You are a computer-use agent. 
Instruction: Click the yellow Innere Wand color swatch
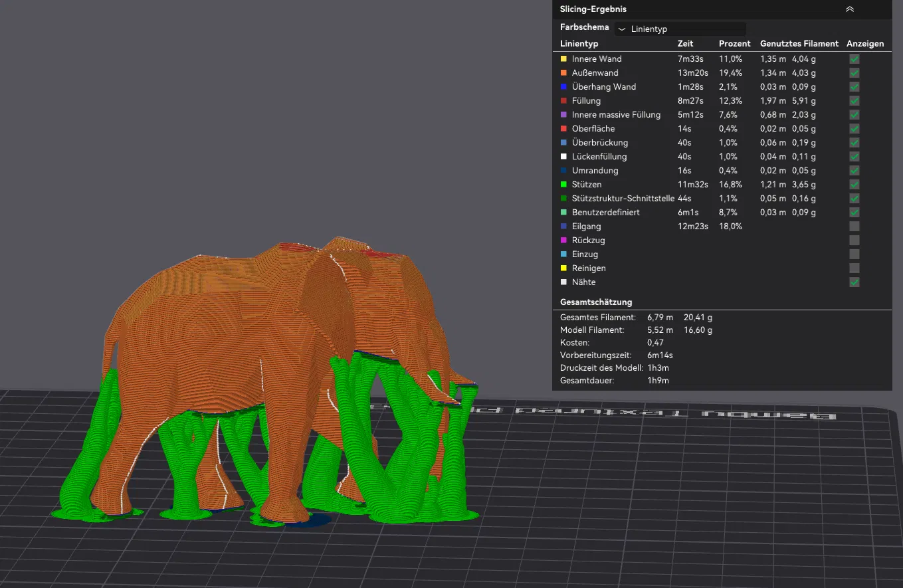pyautogui.click(x=563, y=59)
